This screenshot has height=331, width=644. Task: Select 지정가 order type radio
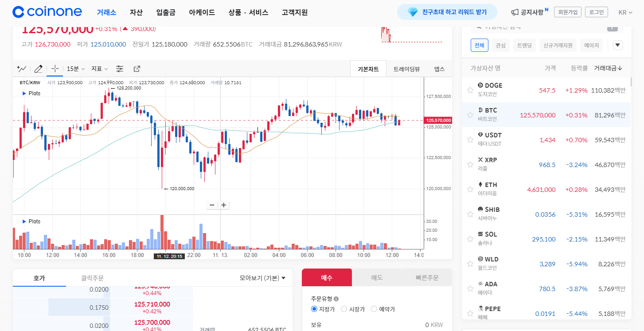tap(314, 309)
